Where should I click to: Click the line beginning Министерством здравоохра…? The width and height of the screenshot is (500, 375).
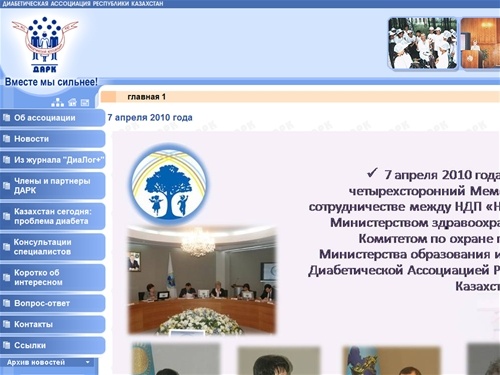pyautogui.click(x=415, y=223)
